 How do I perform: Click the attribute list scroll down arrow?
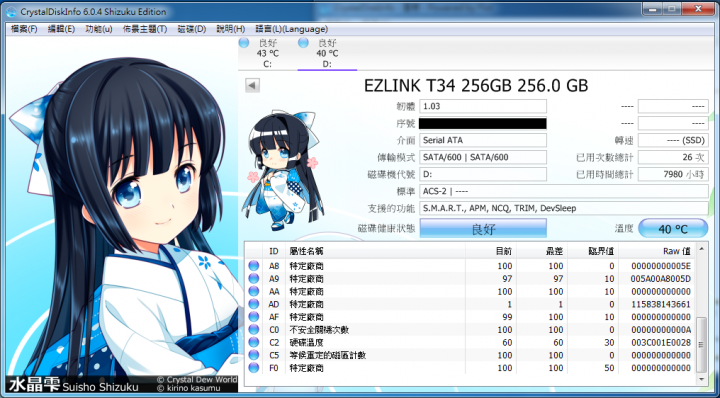click(x=701, y=379)
